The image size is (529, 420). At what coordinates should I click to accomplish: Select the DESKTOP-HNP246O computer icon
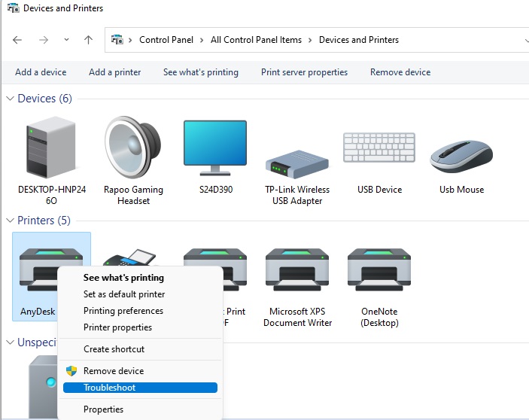click(51, 147)
